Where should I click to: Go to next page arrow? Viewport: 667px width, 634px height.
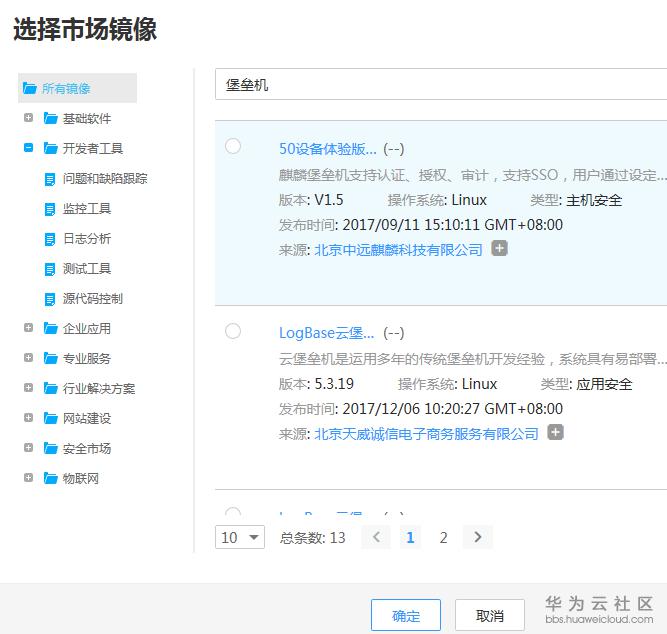click(478, 537)
